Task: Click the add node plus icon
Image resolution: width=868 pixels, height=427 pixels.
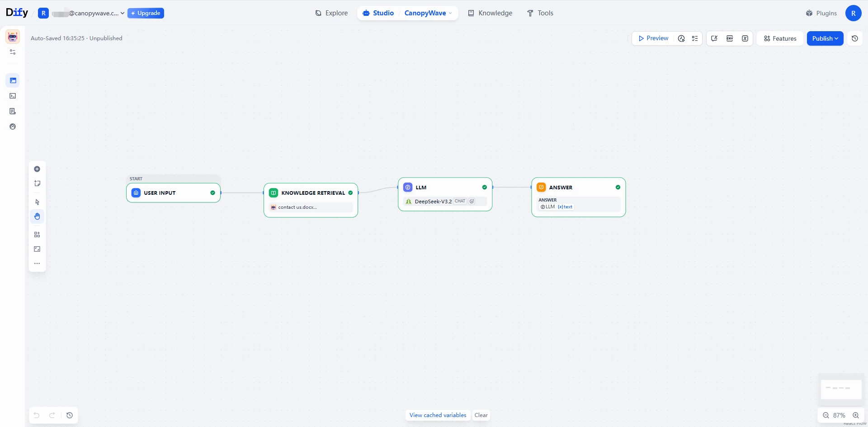Action: pyautogui.click(x=37, y=169)
